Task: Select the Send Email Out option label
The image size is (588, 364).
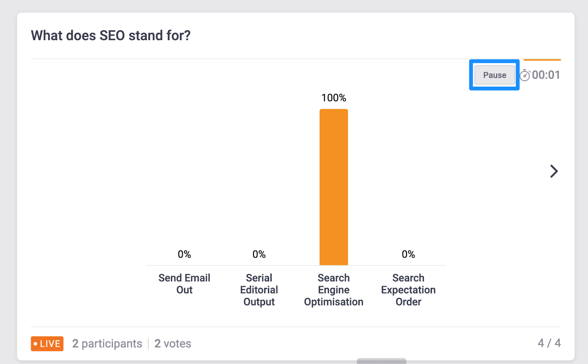Action: 184,284
